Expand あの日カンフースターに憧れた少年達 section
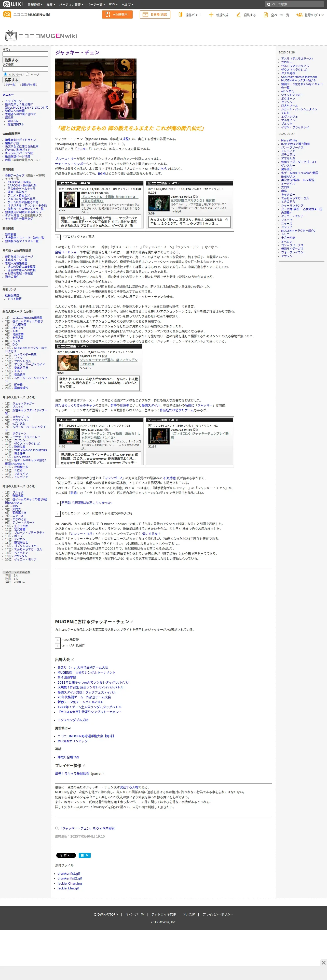This screenshot has width=327, height=980. pyautogui.click(x=58, y=514)
